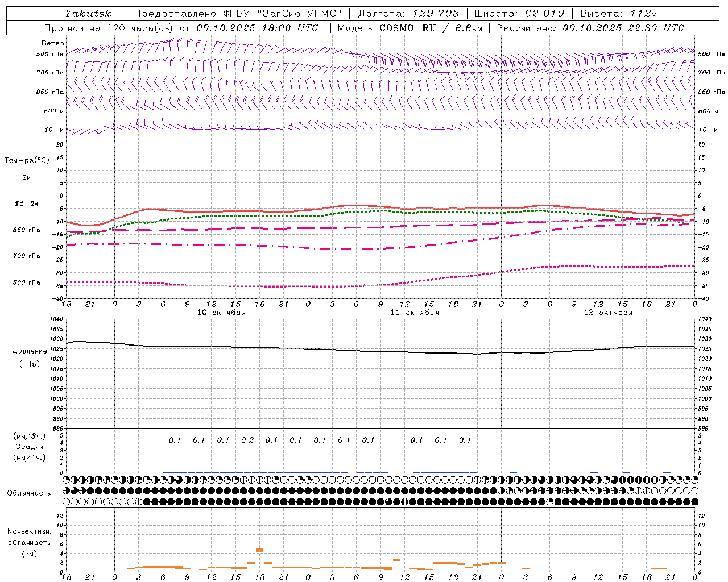Click the Давление panel label
Image resolution: width=728 pixels, height=582 pixels.
pyautogui.click(x=30, y=351)
